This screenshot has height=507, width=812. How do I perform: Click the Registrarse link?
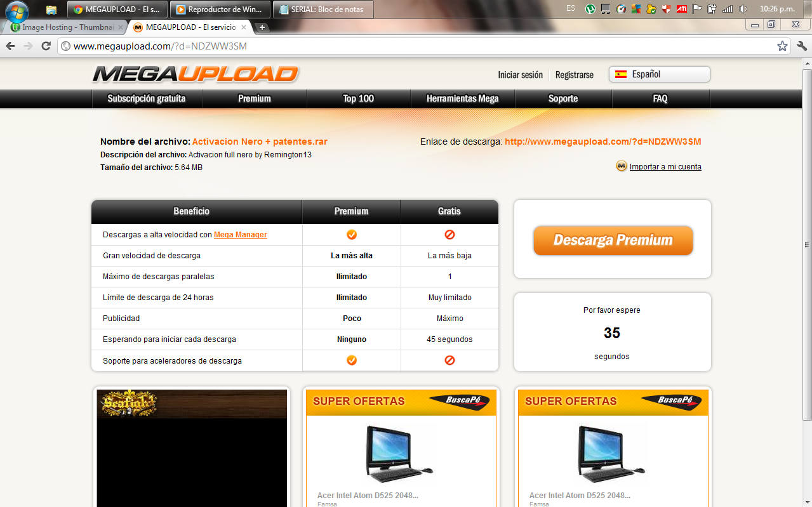[x=575, y=75]
